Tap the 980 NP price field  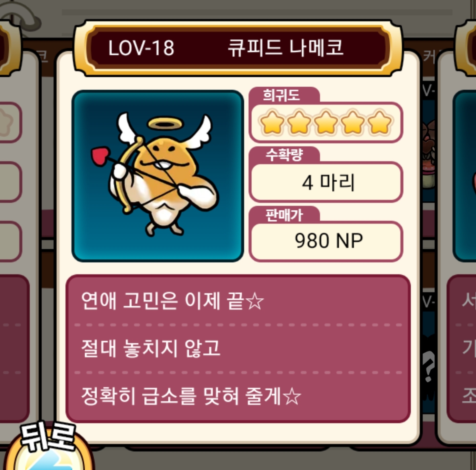pos(326,241)
